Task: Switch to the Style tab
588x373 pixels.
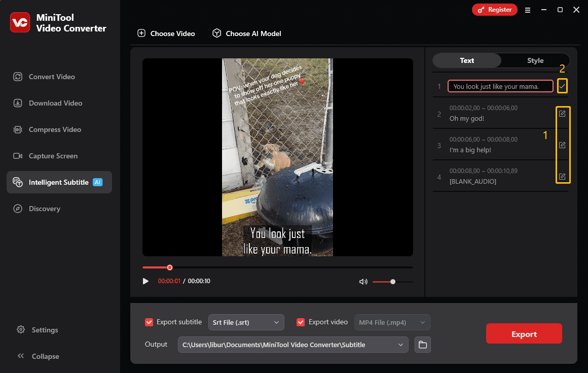Action: point(535,60)
